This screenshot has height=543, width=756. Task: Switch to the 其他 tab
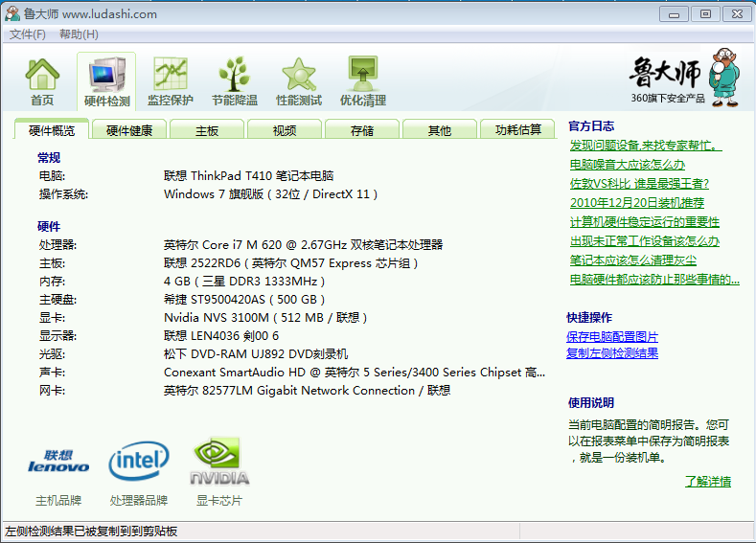pyautogui.click(x=440, y=130)
